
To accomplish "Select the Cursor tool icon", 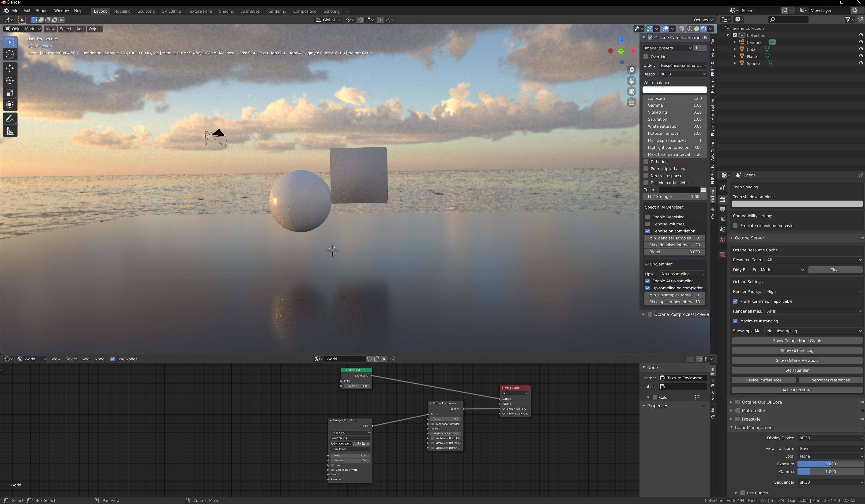I will pyautogui.click(x=10, y=54).
